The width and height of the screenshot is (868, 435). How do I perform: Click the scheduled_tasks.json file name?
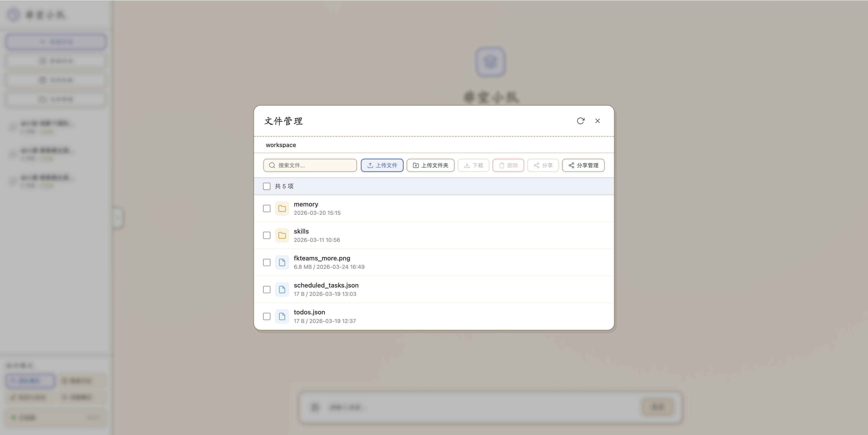[325, 285]
